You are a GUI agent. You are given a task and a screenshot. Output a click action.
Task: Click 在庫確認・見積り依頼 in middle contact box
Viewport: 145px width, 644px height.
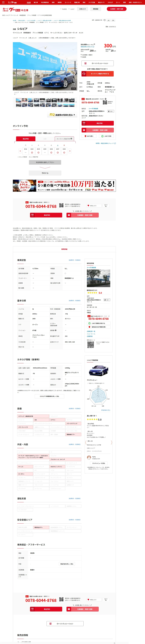coord(82,215)
